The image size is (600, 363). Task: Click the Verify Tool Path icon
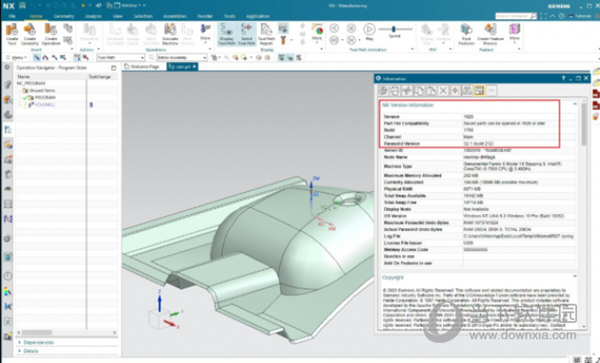coord(151,34)
